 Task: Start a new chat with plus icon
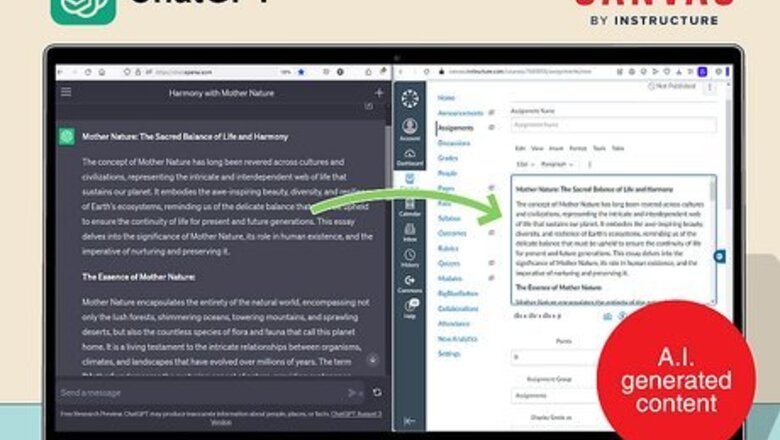379,92
